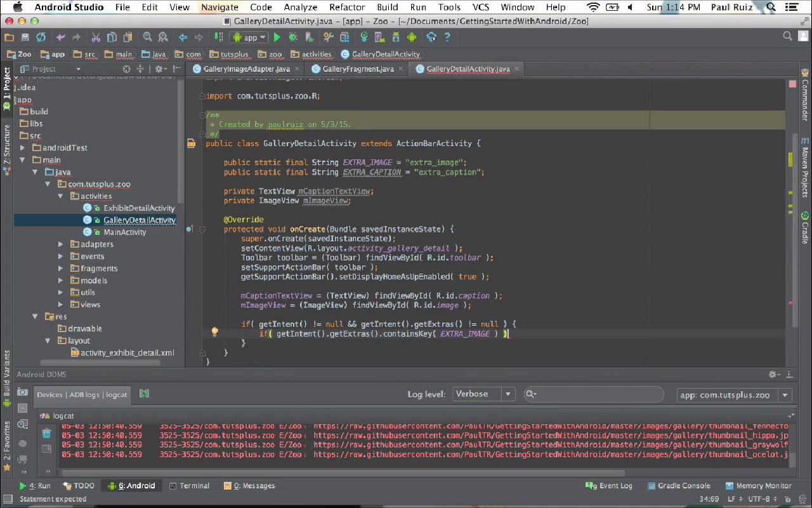The image size is (812, 508).
Task: Open the Refactor menu
Action: point(347,7)
